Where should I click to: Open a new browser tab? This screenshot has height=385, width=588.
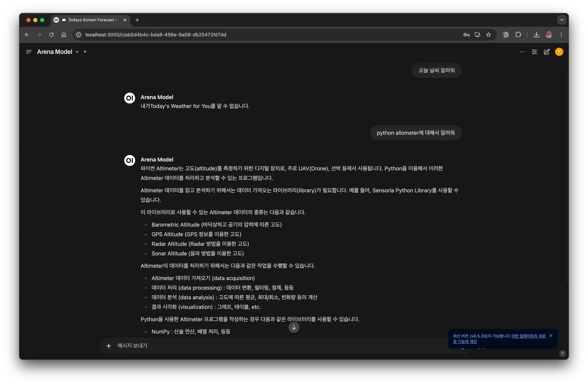point(137,20)
